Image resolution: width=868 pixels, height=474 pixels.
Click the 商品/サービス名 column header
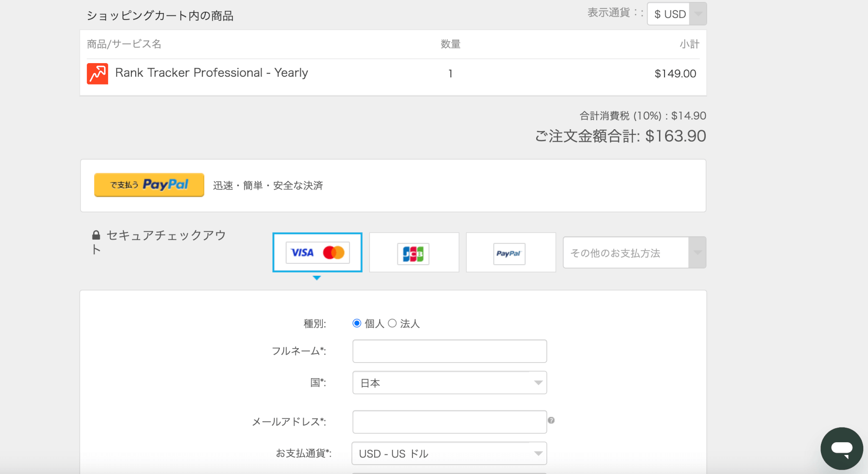124,44
